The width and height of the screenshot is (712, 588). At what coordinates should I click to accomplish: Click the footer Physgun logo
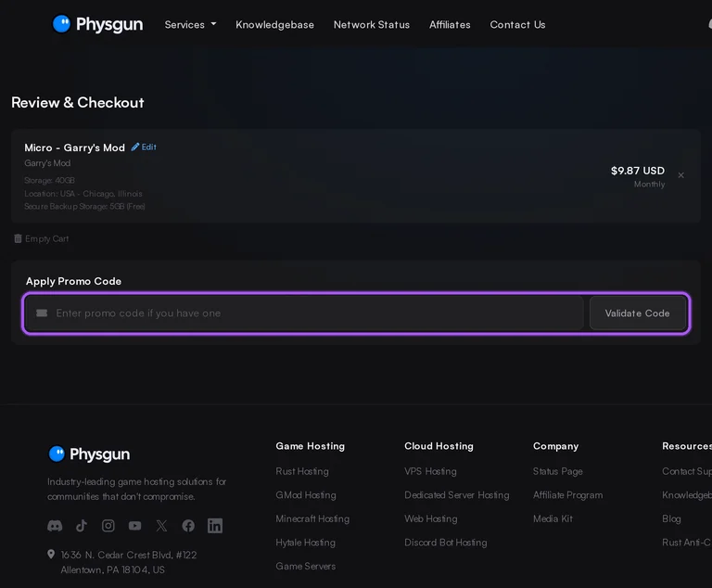pos(89,454)
